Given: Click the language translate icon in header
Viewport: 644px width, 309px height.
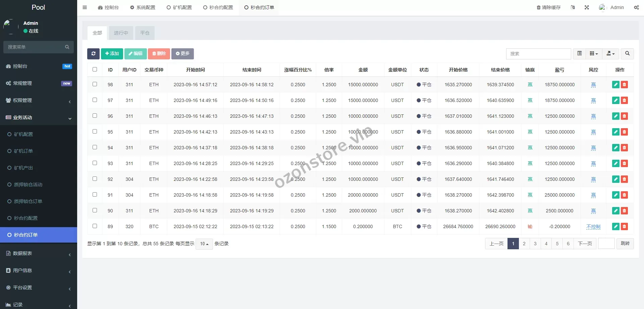Looking at the screenshot, I should (x=573, y=7).
